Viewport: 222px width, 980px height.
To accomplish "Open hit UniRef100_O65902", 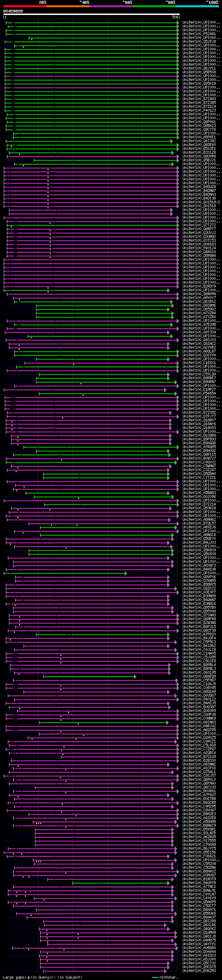I will [x=199, y=309].
